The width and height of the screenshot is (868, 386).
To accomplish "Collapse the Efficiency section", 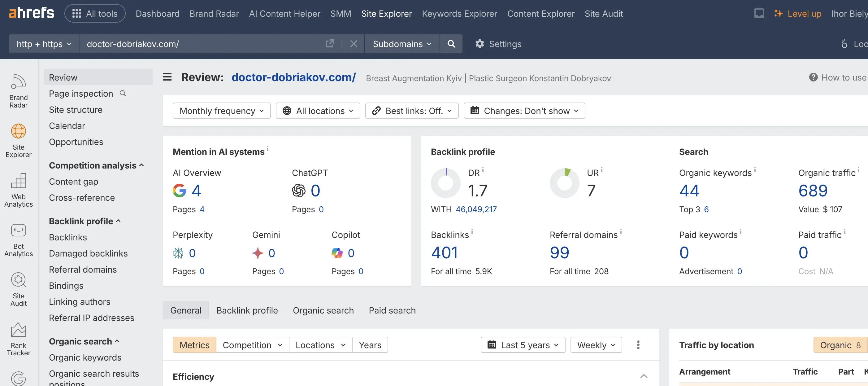I will [644, 376].
